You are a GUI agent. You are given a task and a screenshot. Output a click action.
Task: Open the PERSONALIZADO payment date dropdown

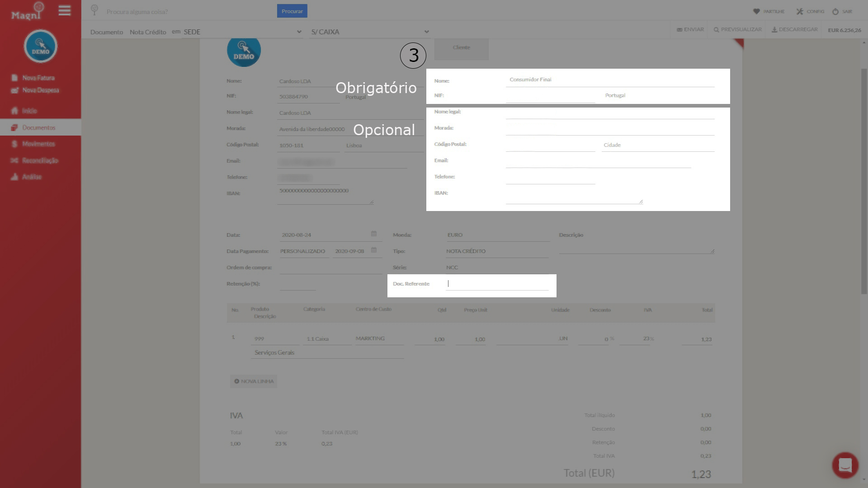coord(302,251)
